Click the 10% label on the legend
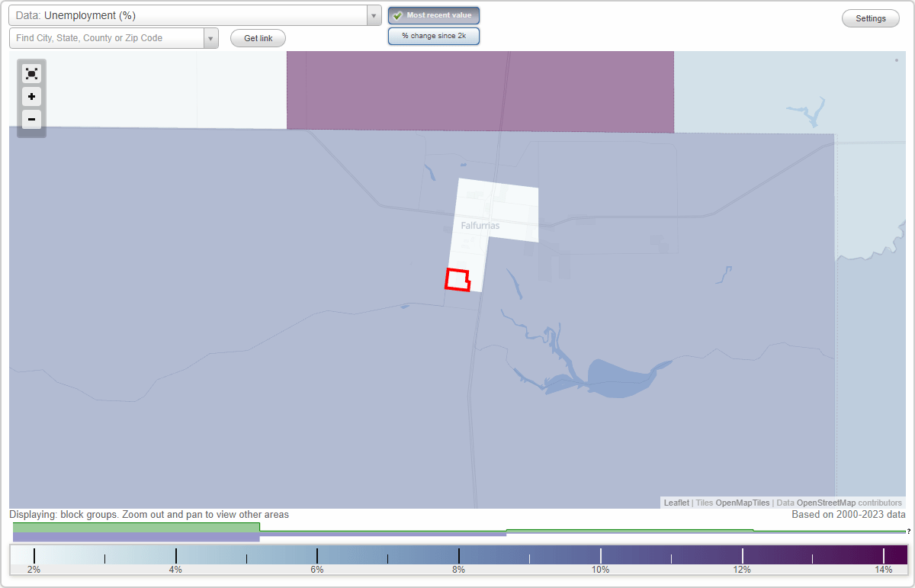Image resolution: width=915 pixels, height=588 pixels. pyautogui.click(x=600, y=570)
